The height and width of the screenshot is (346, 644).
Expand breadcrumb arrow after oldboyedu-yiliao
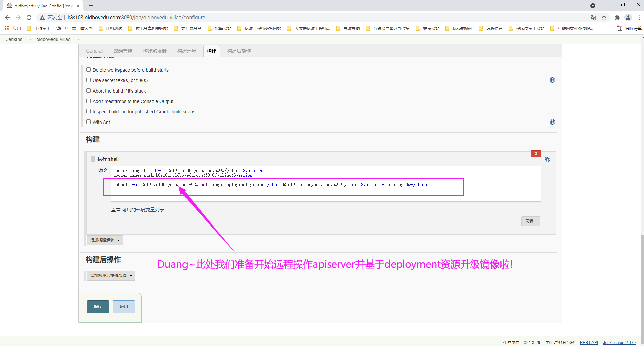(x=79, y=40)
